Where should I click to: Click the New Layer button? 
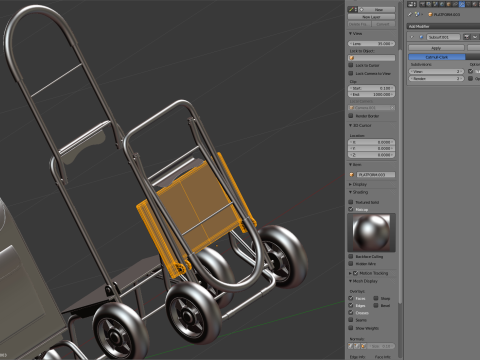click(371, 17)
